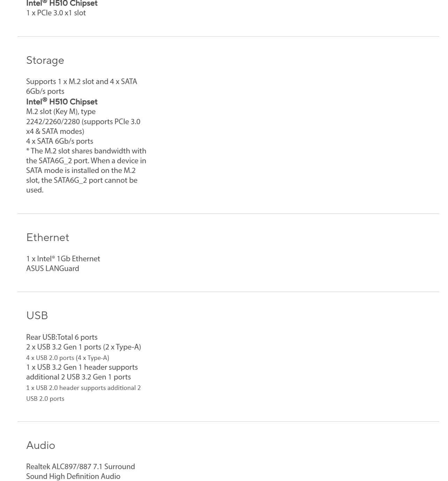Click the 1 x Intel 1Gb Ethernet text
The height and width of the screenshot is (481, 448).
pos(63,258)
